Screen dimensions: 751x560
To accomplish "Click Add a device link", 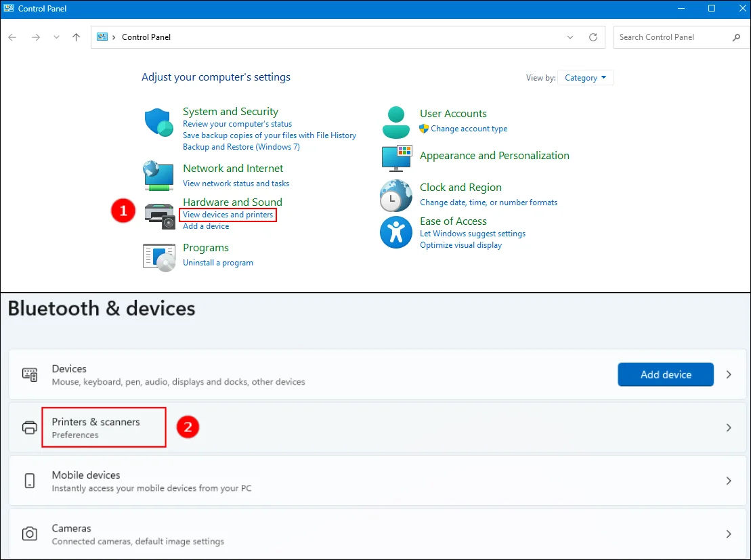I will click(206, 226).
